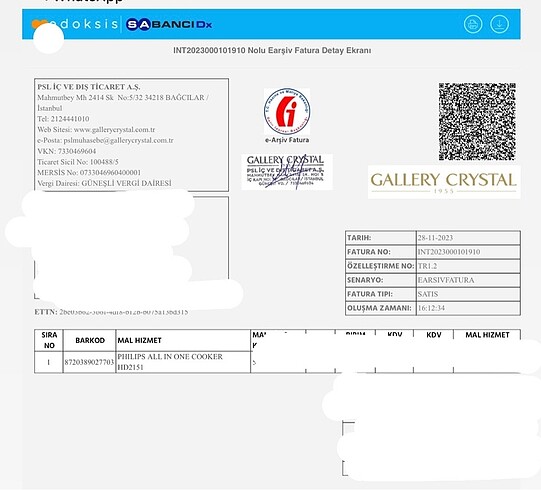
Task: Click the print icon in header
Action: [x=473, y=24]
